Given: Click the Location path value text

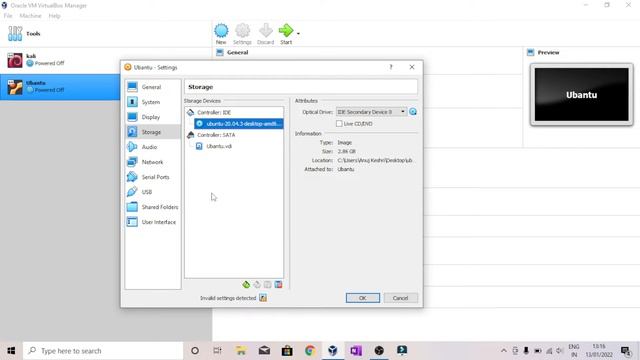Looking at the screenshot, I should [375, 160].
